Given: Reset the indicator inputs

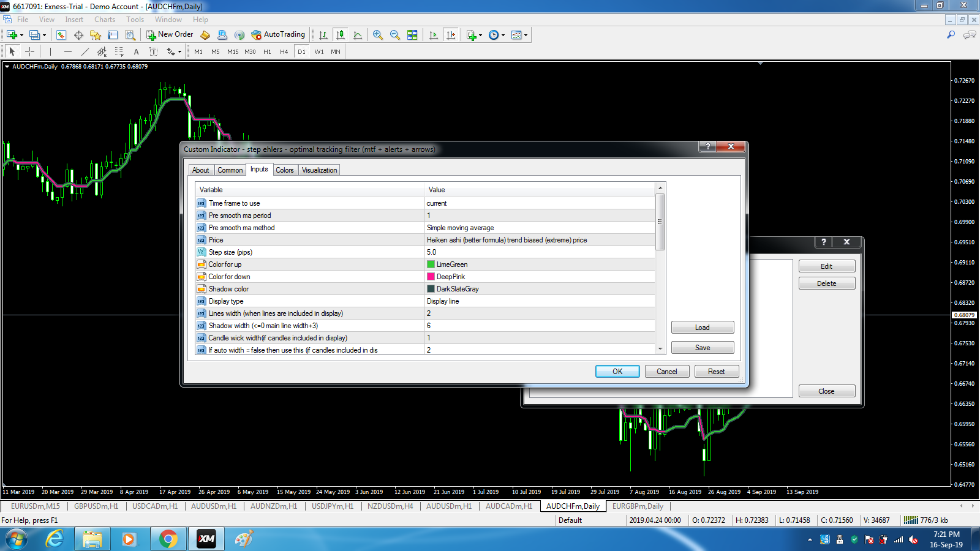Looking at the screenshot, I should (717, 372).
